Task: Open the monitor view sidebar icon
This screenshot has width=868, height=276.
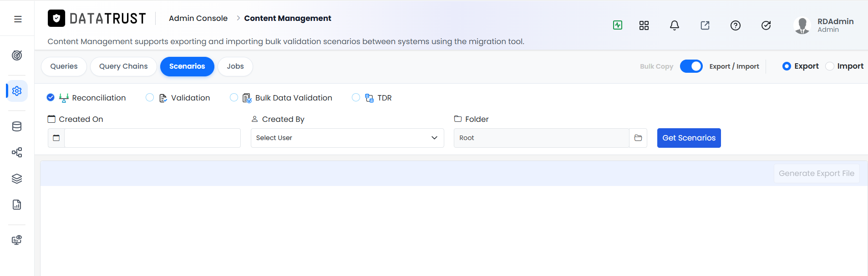Action: (17, 240)
